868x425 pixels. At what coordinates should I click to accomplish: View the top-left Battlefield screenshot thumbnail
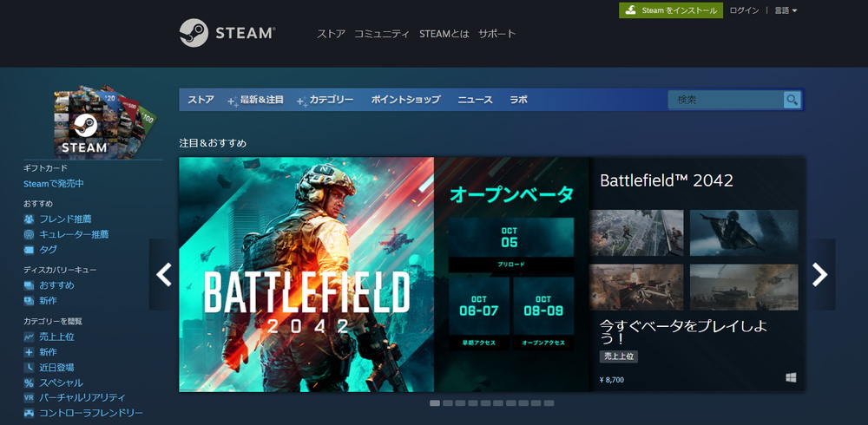pos(636,232)
